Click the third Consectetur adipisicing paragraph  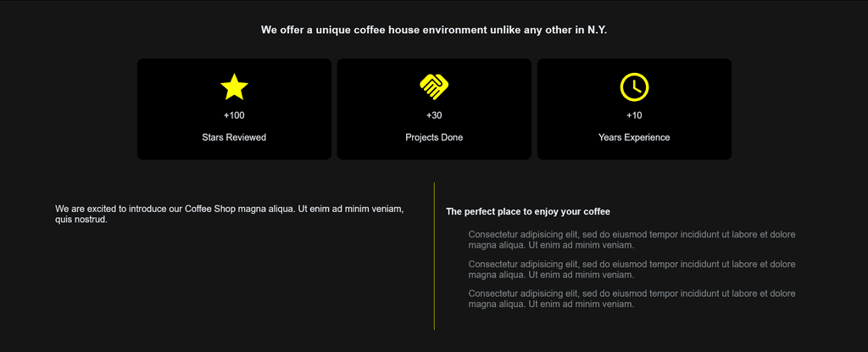(632, 299)
